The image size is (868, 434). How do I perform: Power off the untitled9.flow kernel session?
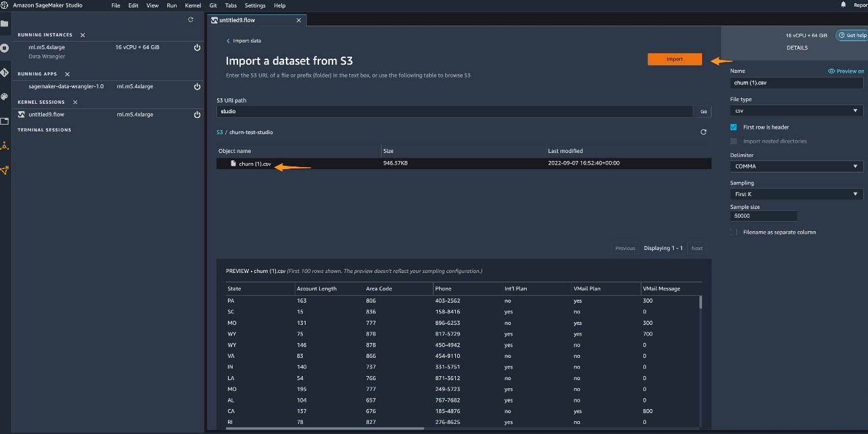tap(197, 115)
